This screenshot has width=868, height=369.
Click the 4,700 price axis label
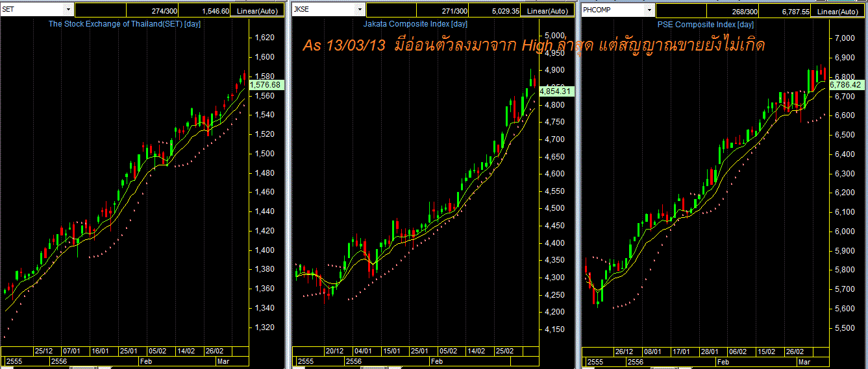555,139
